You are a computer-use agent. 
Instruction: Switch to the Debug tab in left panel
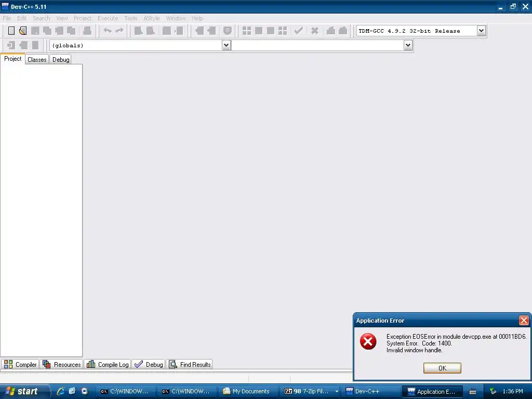[x=61, y=60]
